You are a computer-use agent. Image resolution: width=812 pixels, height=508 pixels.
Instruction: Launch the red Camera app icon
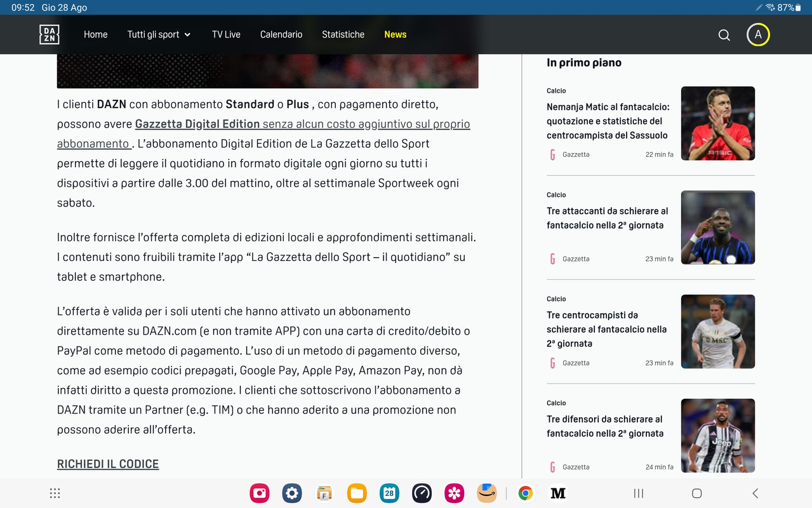(260, 493)
